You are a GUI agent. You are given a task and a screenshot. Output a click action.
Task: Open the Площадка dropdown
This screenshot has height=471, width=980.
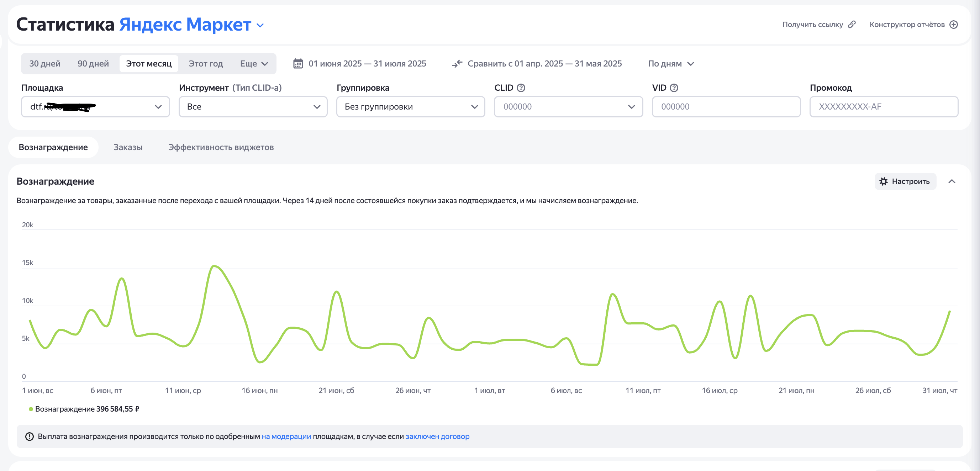(x=95, y=106)
